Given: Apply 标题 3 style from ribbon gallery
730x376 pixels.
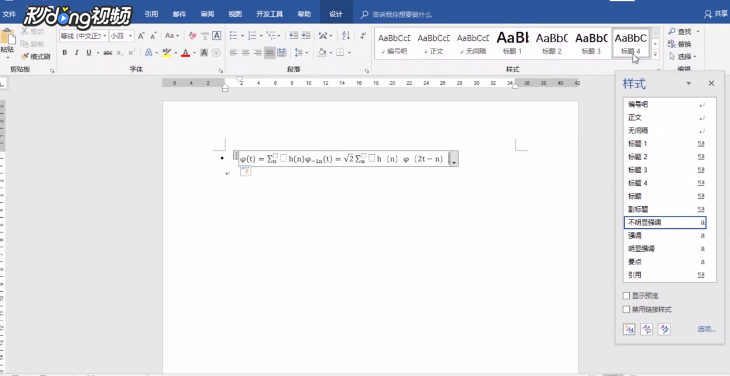Looking at the screenshot, I should (591, 43).
